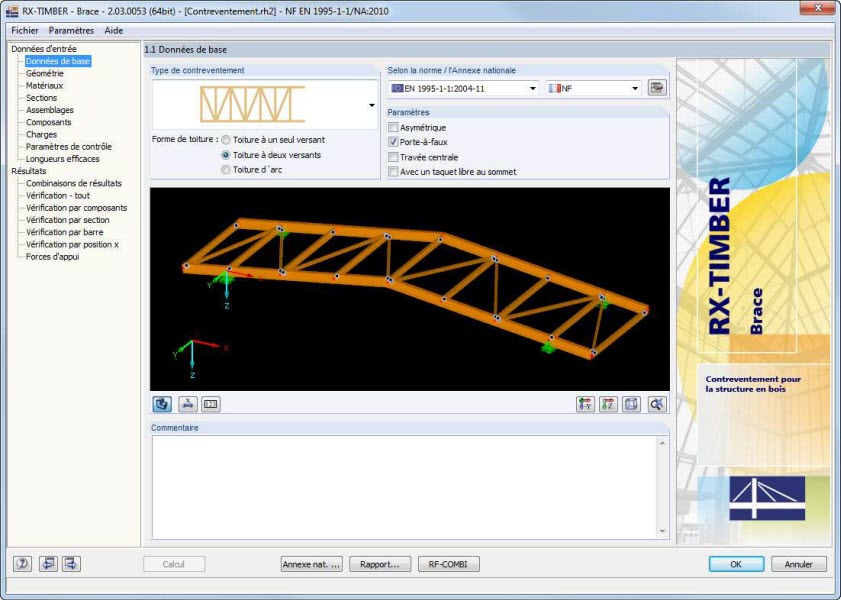Open the bracing type dropdown
Image resolution: width=841 pixels, height=600 pixels.
click(372, 105)
